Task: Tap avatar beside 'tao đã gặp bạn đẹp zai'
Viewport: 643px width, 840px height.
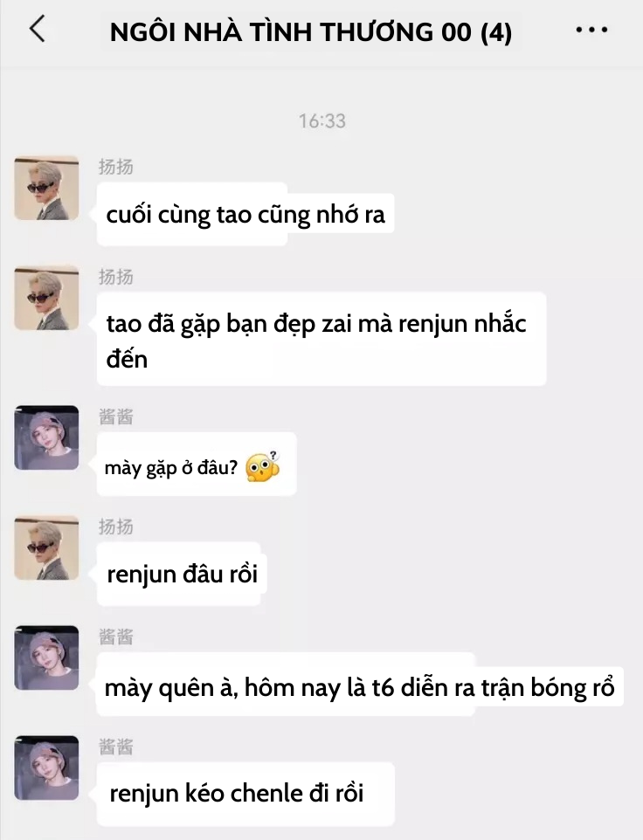Action: coord(46,298)
